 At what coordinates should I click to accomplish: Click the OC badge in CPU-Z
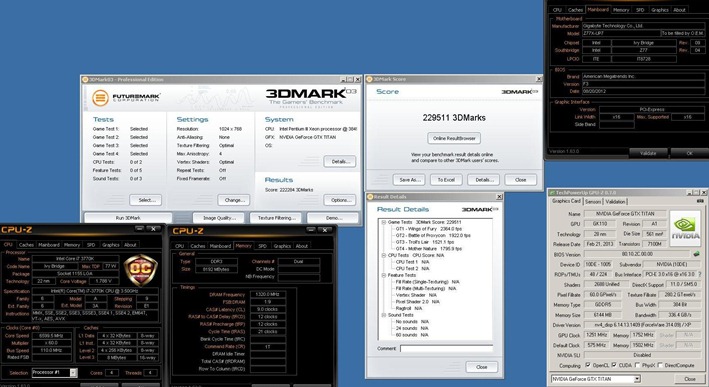pos(140,270)
